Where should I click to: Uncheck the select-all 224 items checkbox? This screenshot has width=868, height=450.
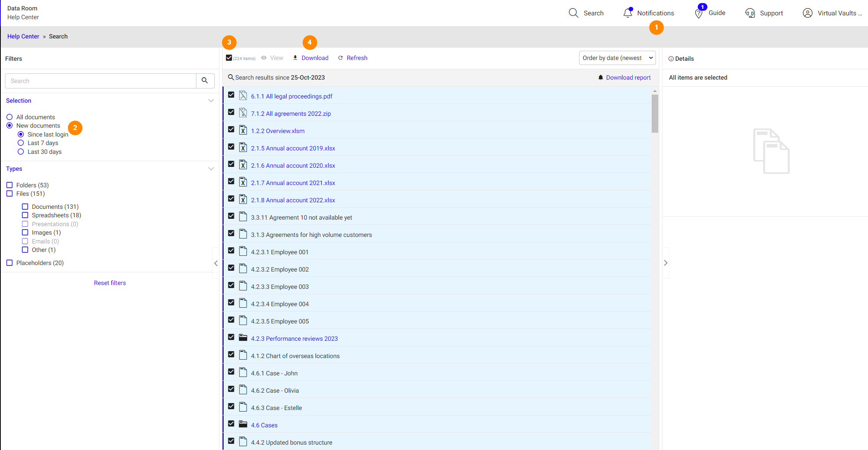(x=229, y=58)
